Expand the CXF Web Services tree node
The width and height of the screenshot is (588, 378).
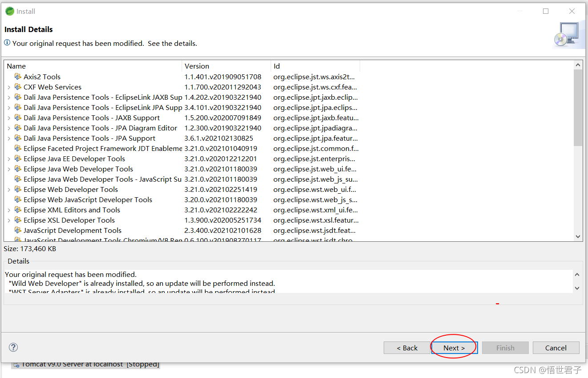click(x=9, y=87)
